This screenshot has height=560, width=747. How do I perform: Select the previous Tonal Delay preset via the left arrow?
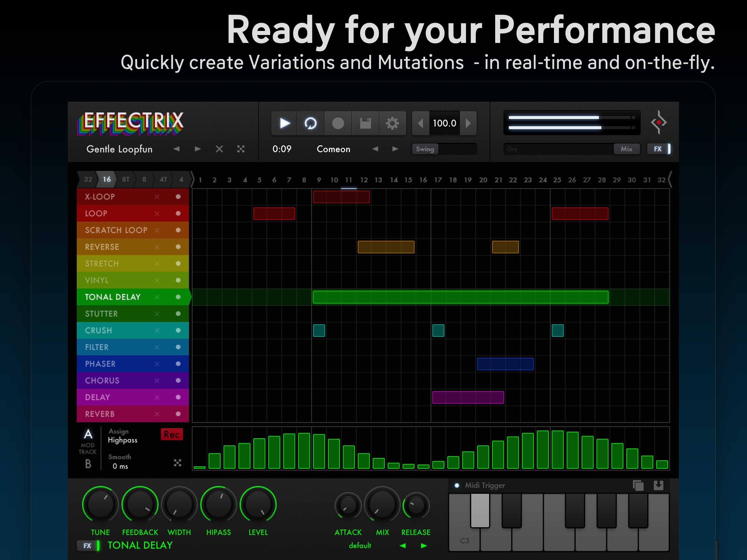402,546
